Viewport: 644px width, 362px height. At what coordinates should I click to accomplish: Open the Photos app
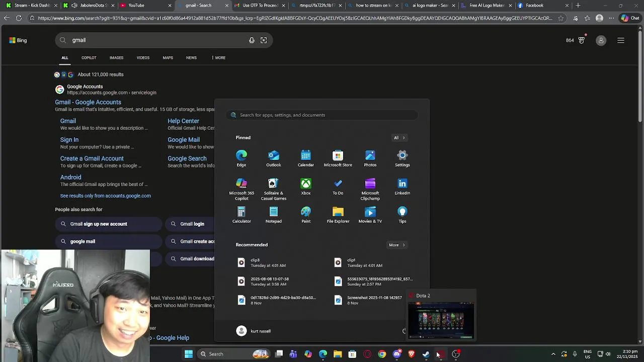370,158
